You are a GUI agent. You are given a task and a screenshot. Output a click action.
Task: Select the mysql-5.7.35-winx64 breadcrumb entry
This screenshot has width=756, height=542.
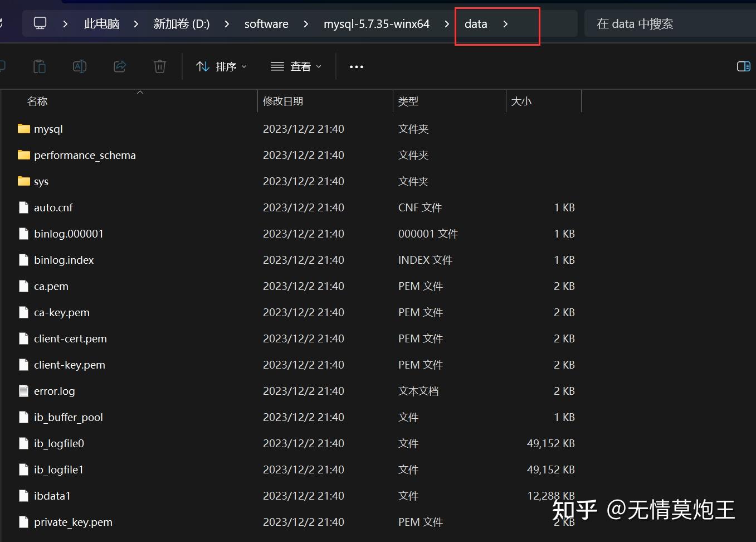(376, 23)
